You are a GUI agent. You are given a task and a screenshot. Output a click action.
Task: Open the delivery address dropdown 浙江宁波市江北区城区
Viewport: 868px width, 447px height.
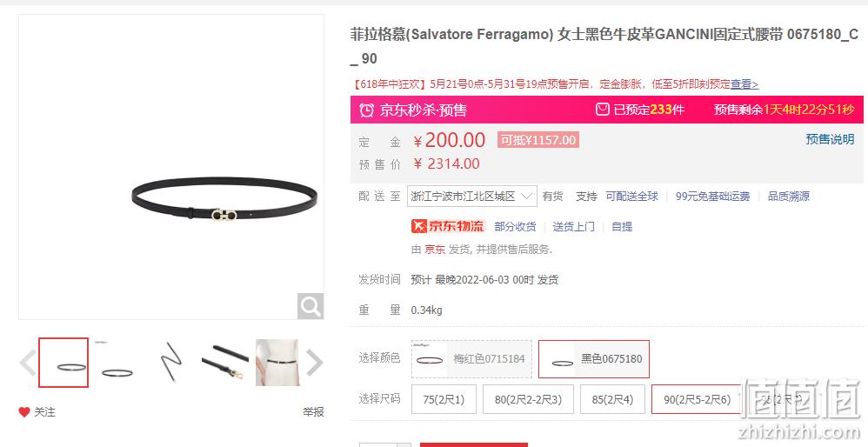472,196
